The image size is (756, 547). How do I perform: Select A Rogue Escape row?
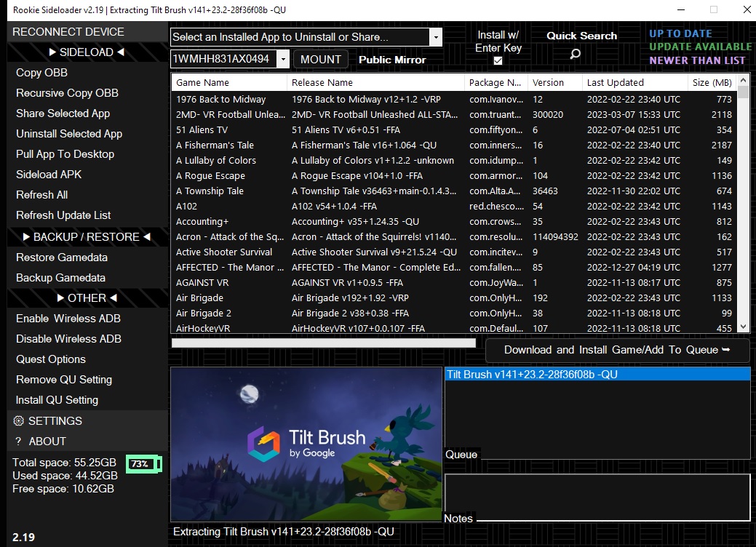(x=454, y=176)
